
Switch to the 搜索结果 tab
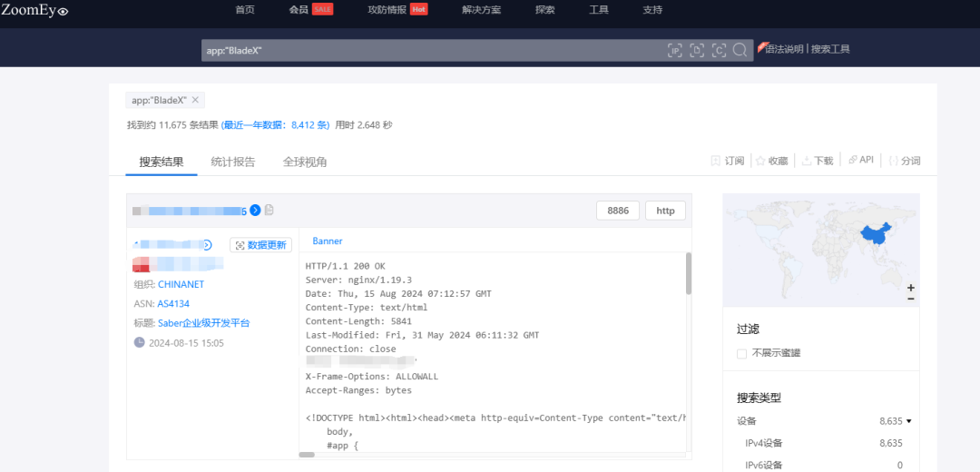pyautogui.click(x=162, y=162)
